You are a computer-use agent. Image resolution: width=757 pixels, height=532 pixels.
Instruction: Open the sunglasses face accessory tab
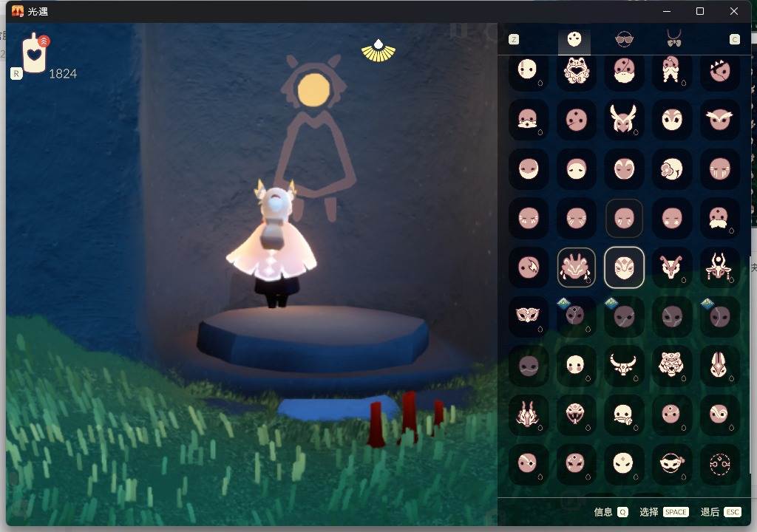[625, 39]
